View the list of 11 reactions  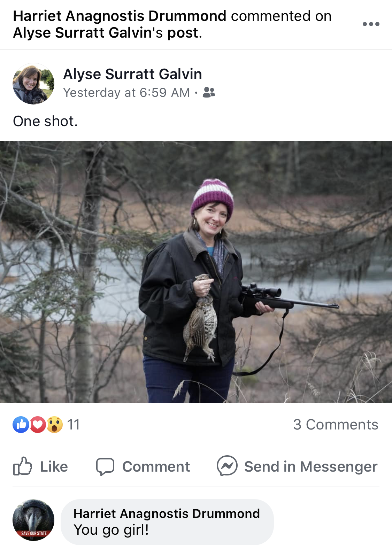74,425
